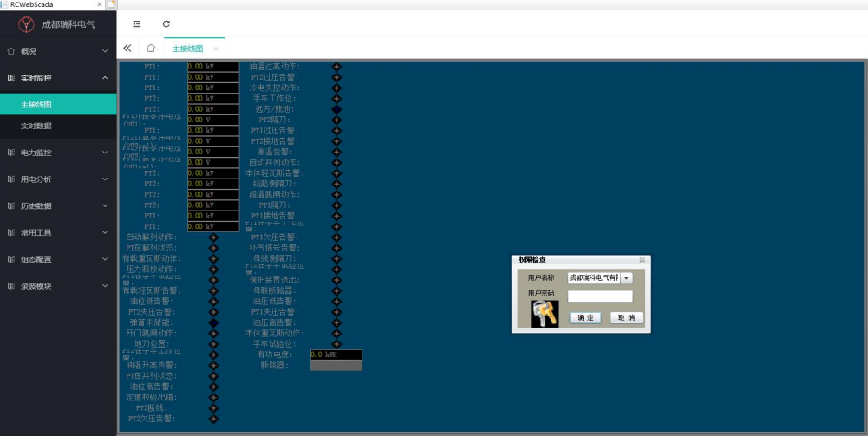Click the 油温过高动作 status indicator
Viewport: 868px width, 436px height.
336,67
